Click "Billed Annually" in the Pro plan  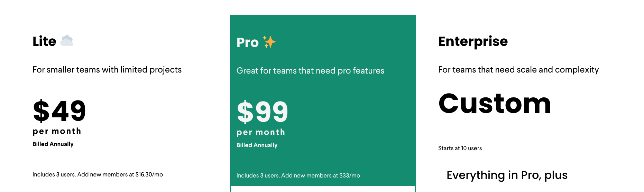(257, 145)
